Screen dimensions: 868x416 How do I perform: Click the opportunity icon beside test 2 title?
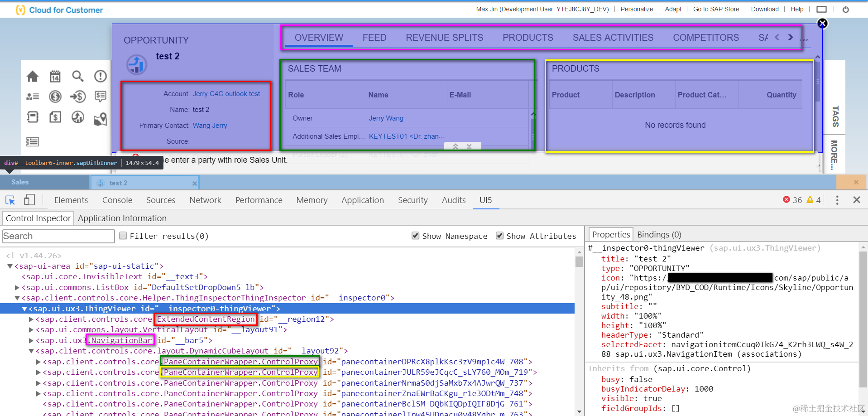[x=136, y=64]
